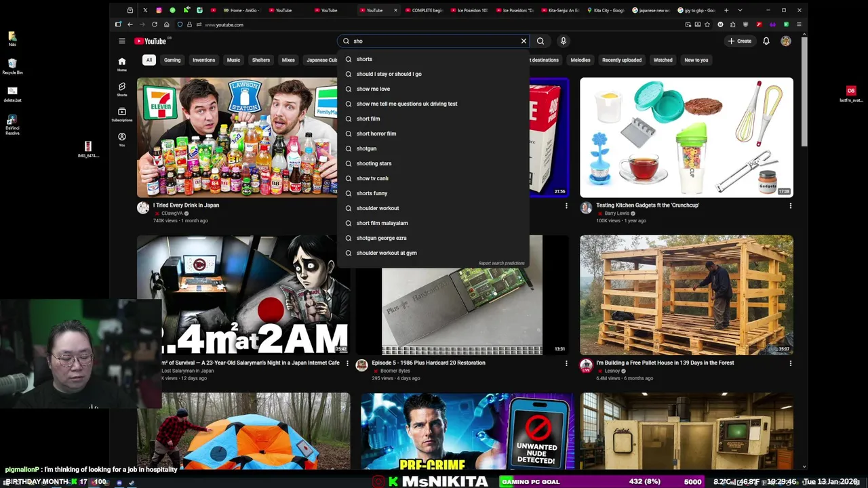Go to Home in the sidebar
Screen dimensions: 868x488
point(122,64)
